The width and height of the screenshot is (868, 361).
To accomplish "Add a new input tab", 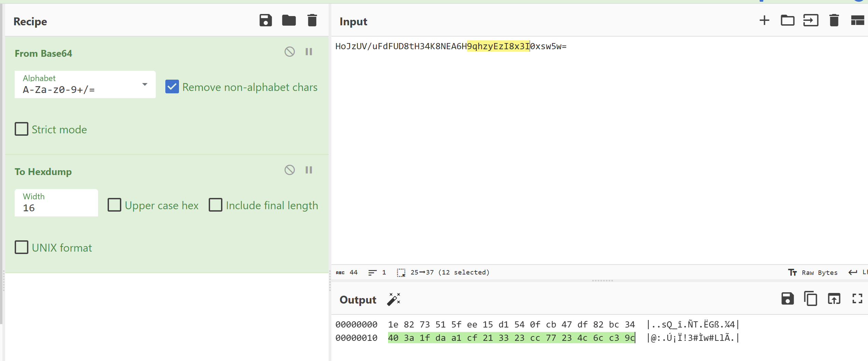I will (764, 21).
